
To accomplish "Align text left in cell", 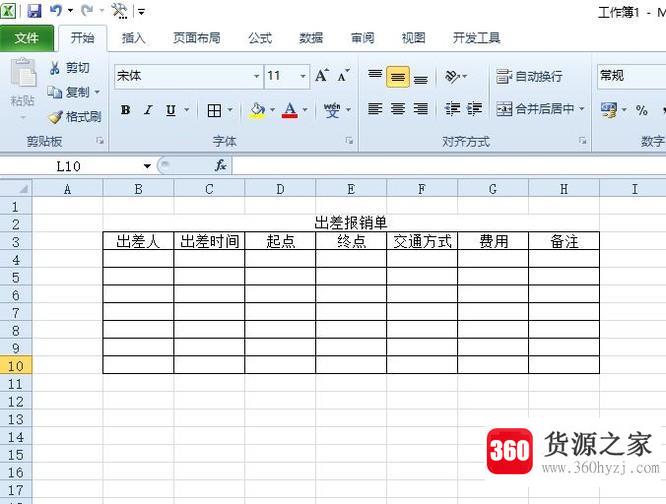I will click(x=375, y=109).
